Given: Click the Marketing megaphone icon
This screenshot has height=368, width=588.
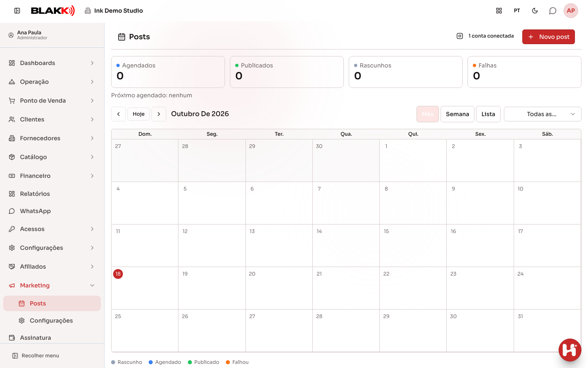Looking at the screenshot, I should coord(12,285).
